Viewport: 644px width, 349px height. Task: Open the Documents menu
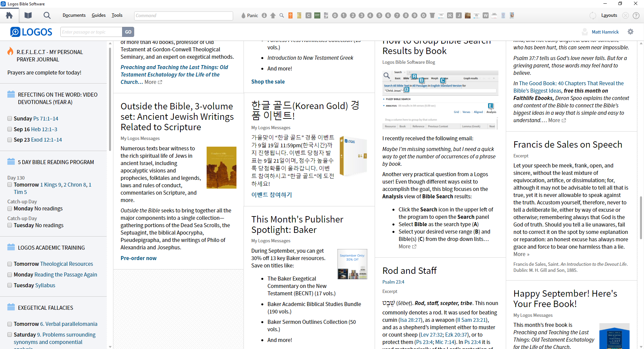(74, 15)
